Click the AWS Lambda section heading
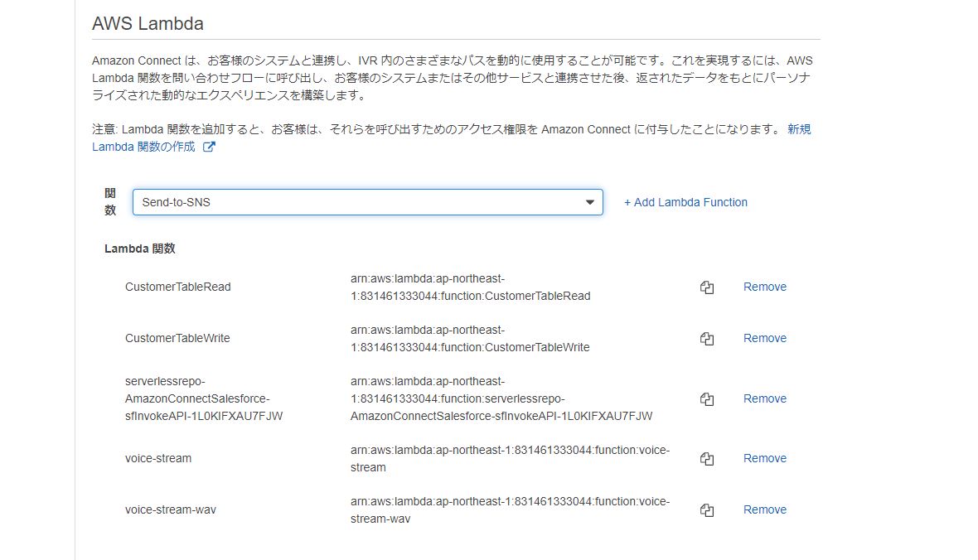The image size is (978, 560). pyautogui.click(x=148, y=24)
